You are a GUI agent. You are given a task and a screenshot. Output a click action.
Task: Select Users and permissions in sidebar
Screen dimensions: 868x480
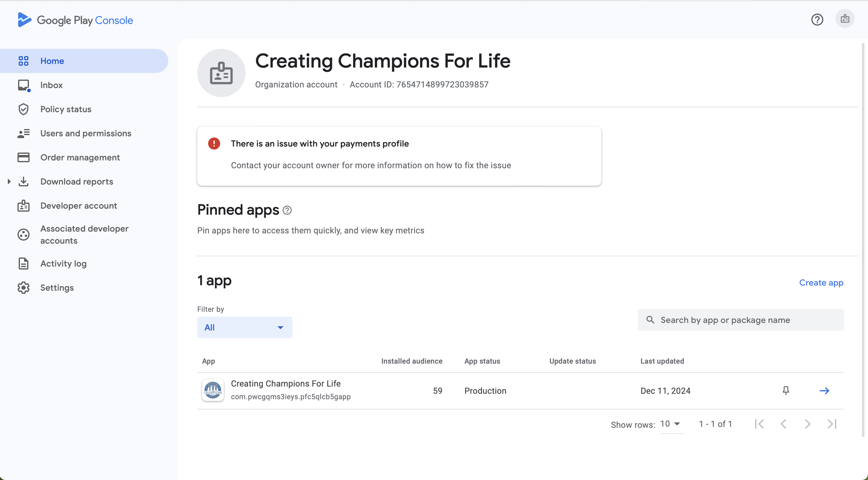coord(86,133)
